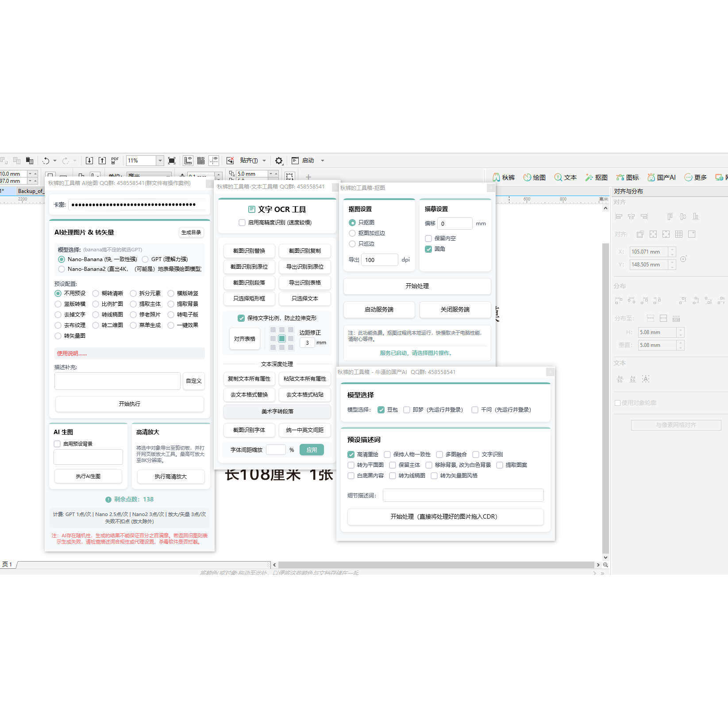Expand the 启动 dropdown arrow
The image size is (728, 728).
323,161
